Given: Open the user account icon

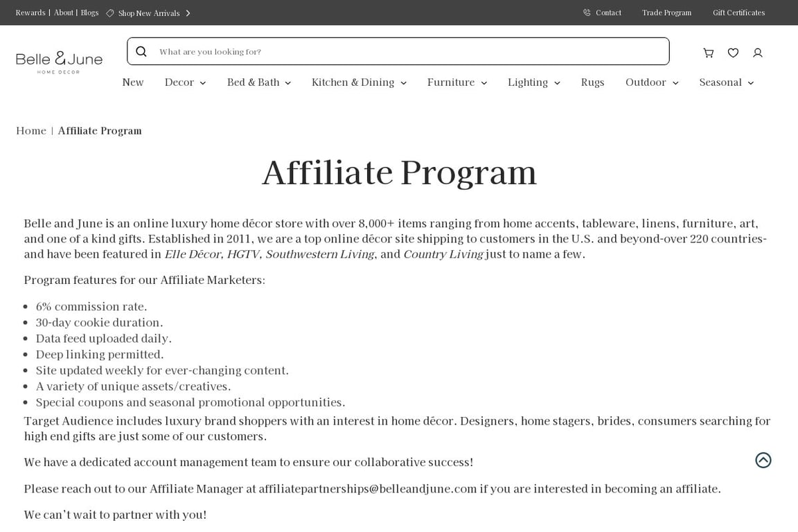Looking at the screenshot, I should 757,53.
